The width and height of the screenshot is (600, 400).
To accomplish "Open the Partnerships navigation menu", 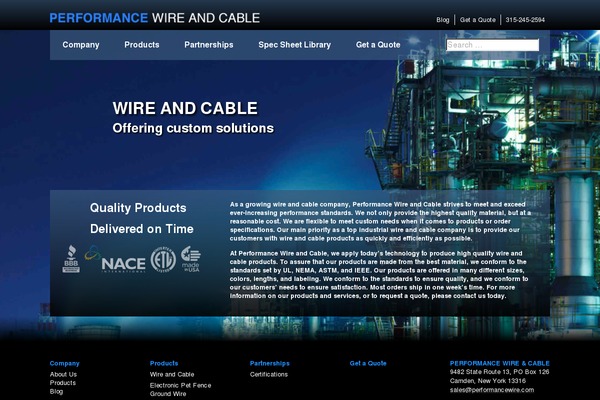I will pos(209,45).
